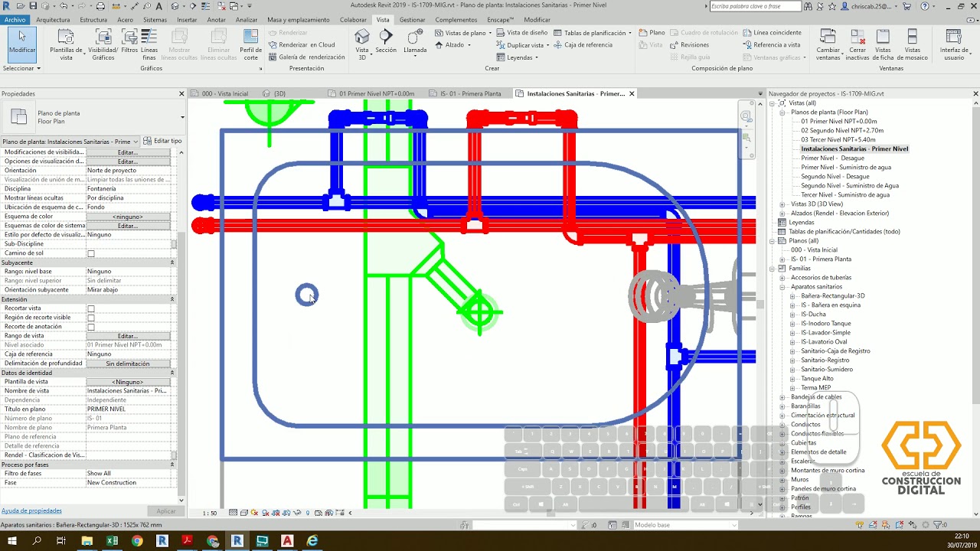Switch to the {3D} view tab

pos(279,93)
